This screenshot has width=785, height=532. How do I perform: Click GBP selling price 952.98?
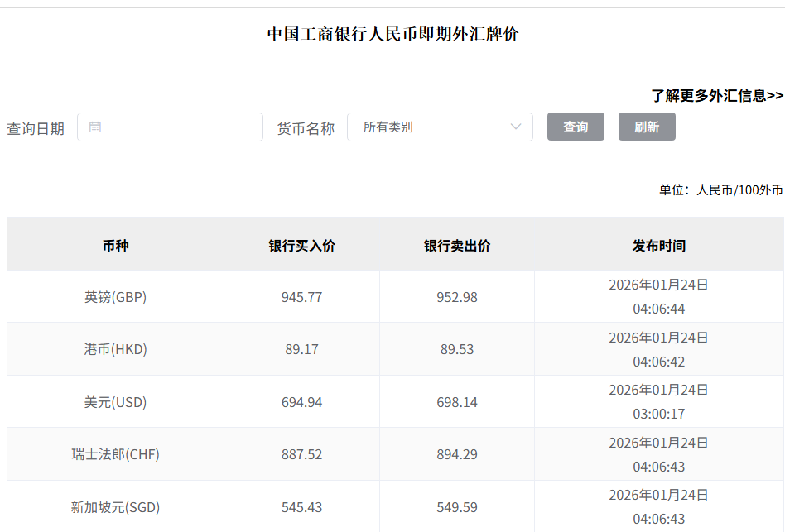457,297
